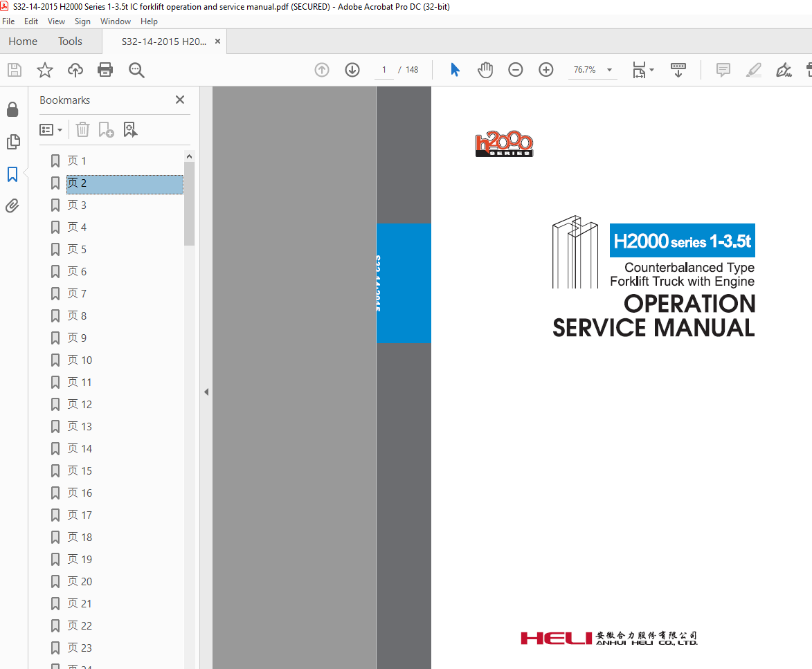The height and width of the screenshot is (669, 812).
Task: Activate the Hand pan tool
Action: tap(485, 70)
